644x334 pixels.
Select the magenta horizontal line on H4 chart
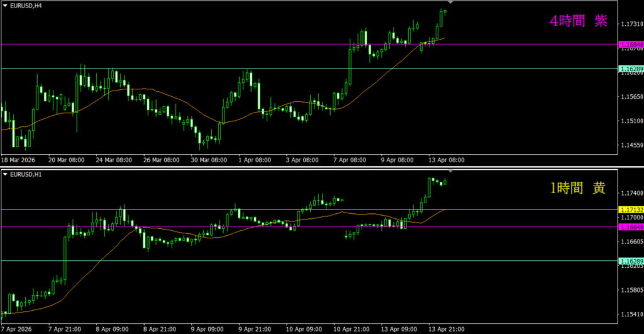tap(189, 44)
